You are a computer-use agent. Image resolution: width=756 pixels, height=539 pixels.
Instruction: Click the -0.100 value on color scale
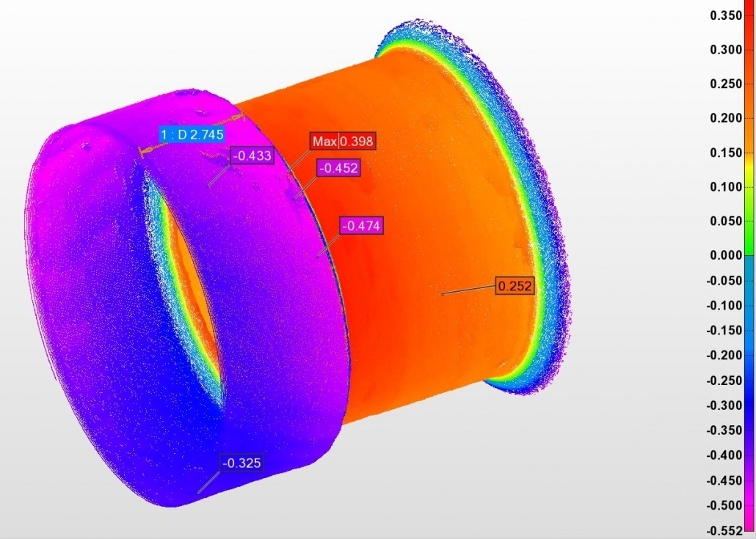click(x=724, y=305)
